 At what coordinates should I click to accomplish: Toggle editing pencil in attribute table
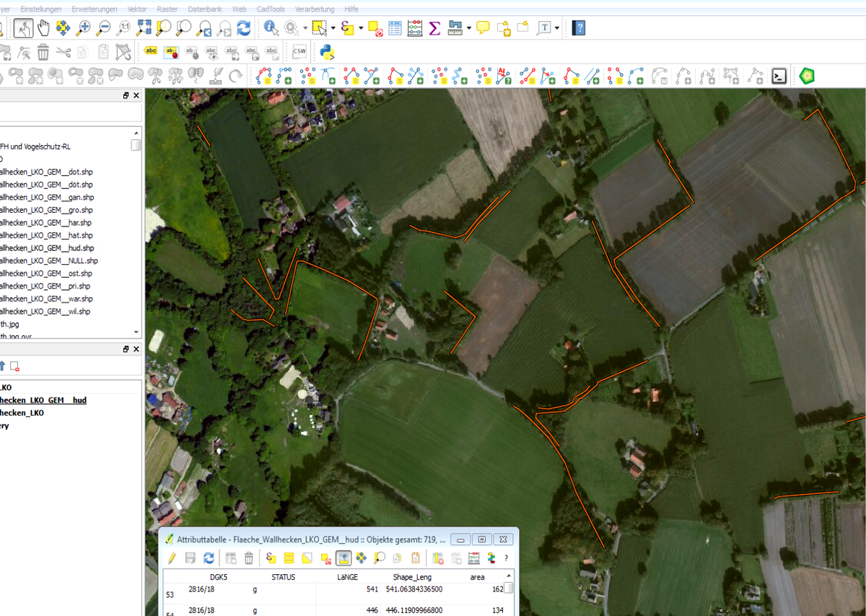pos(172,558)
